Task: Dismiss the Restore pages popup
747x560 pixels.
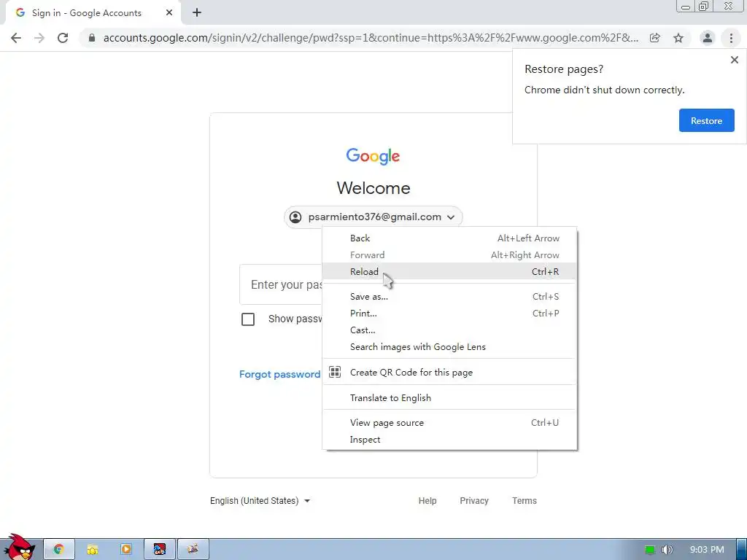Action: point(734,60)
